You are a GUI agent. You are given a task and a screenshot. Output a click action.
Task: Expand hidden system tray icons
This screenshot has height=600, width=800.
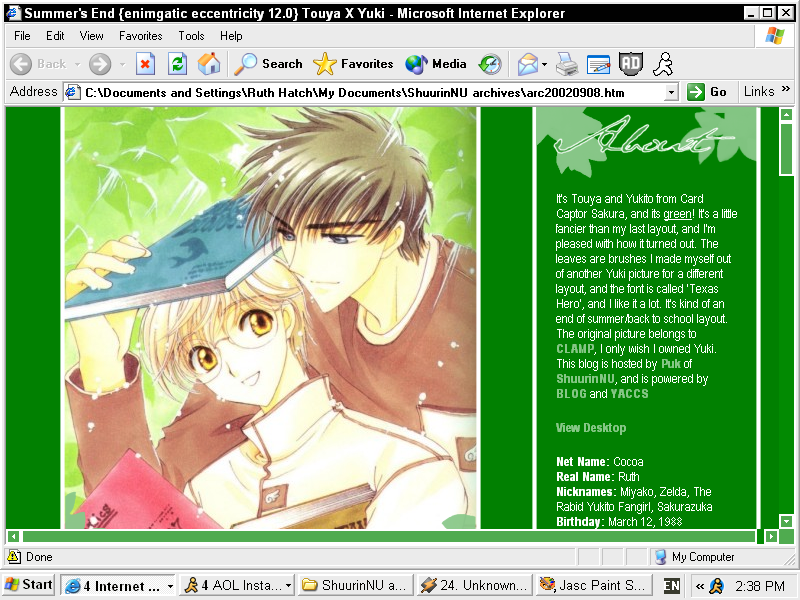click(x=699, y=586)
